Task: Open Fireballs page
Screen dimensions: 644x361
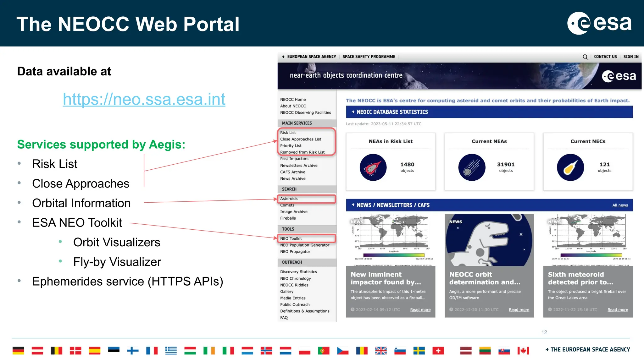Action: pos(288,218)
